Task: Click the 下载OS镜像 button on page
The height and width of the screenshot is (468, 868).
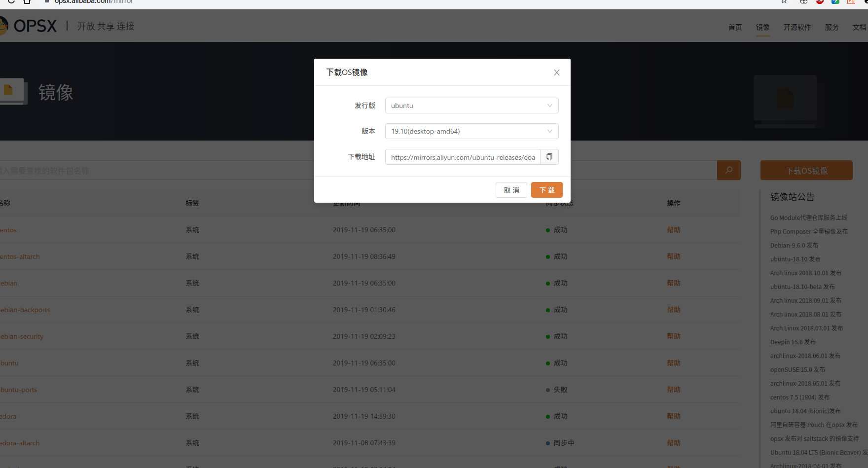Action: pyautogui.click(x=806, y=170)
